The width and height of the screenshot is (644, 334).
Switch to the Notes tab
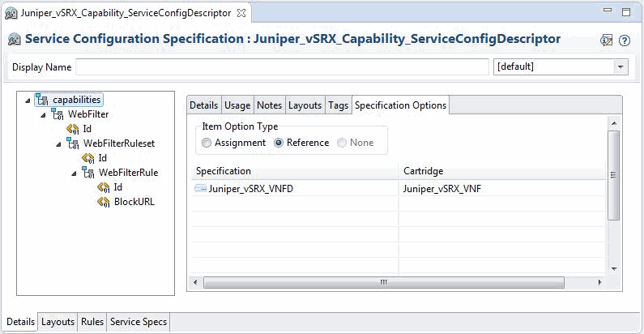tap(270, 105)
